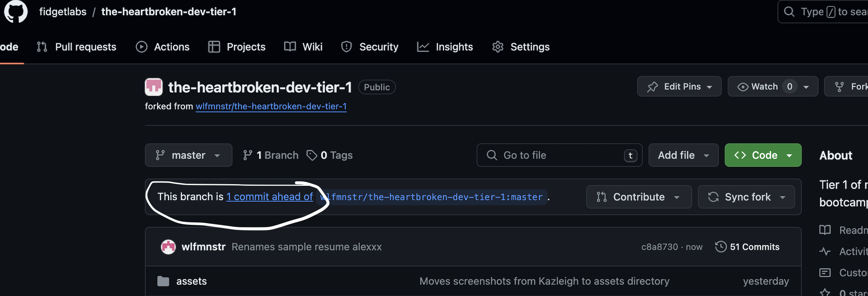The width and height of the screenshot is (868, 296).
Task: Click the magnifier icon in top search
Action: pos(789,12)
